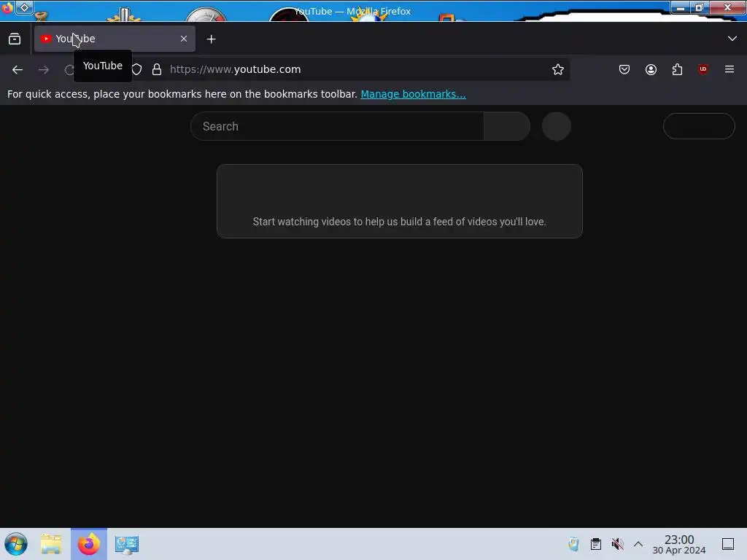This screenshot has height=560, width=747.
Task: Switch to the YouTube tab
Action: (x=115, y=39)
